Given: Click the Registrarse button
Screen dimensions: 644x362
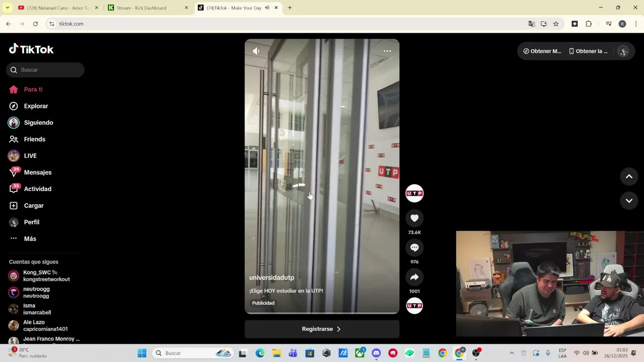Looking at the screenshot, I should (x=322, y=329).
